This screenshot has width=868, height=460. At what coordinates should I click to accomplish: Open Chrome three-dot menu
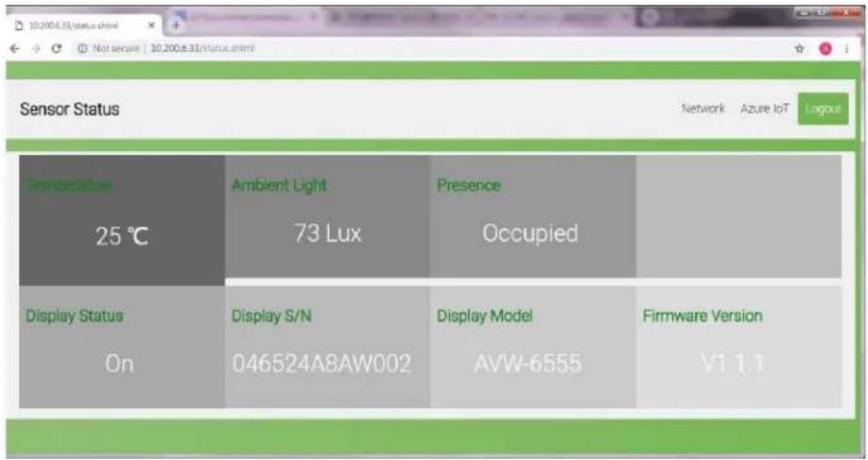pos(847,49)
